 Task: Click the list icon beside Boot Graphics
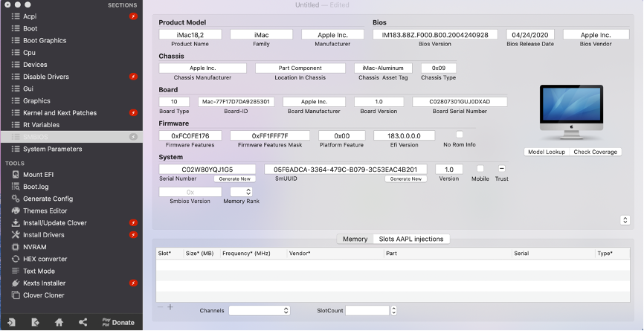pos(16,40)
